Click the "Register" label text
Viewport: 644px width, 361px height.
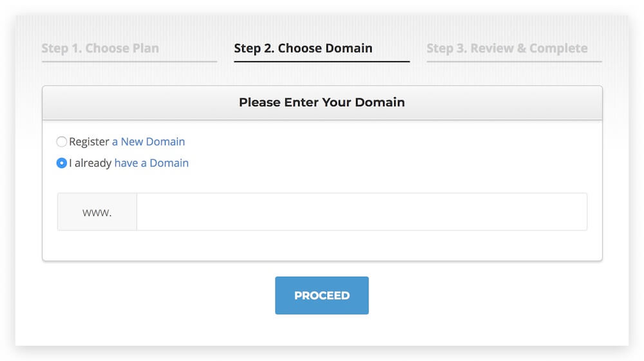(89, 142)
